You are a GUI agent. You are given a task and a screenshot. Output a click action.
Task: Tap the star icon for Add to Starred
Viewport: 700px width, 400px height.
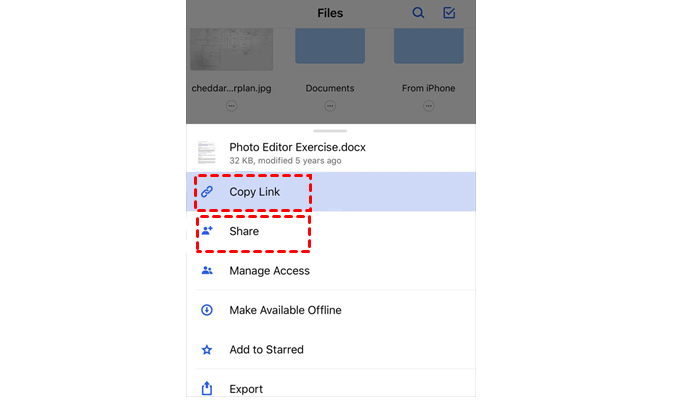pyautogui.click(x=207, y=350)
